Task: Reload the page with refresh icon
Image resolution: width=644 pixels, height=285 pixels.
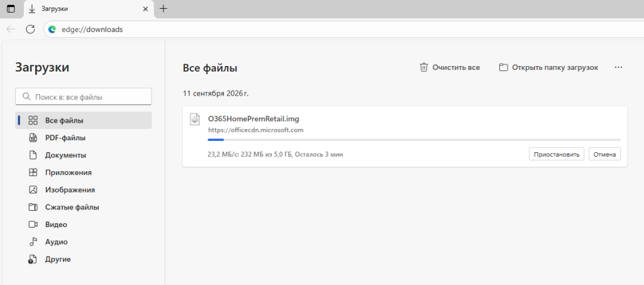Action: click(x=30, y=29)
